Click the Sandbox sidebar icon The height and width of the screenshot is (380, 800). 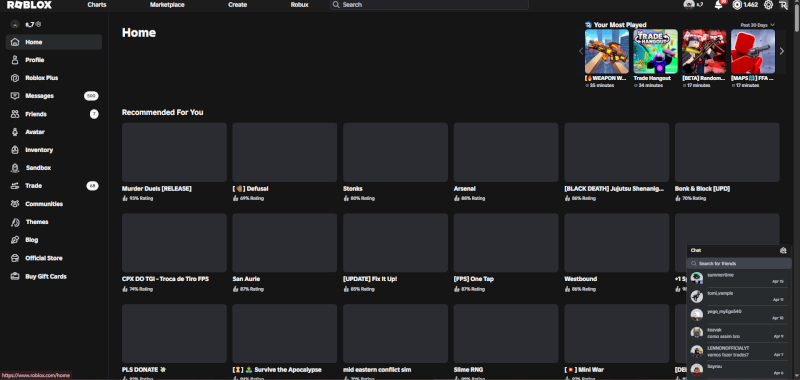click(15, 168)
